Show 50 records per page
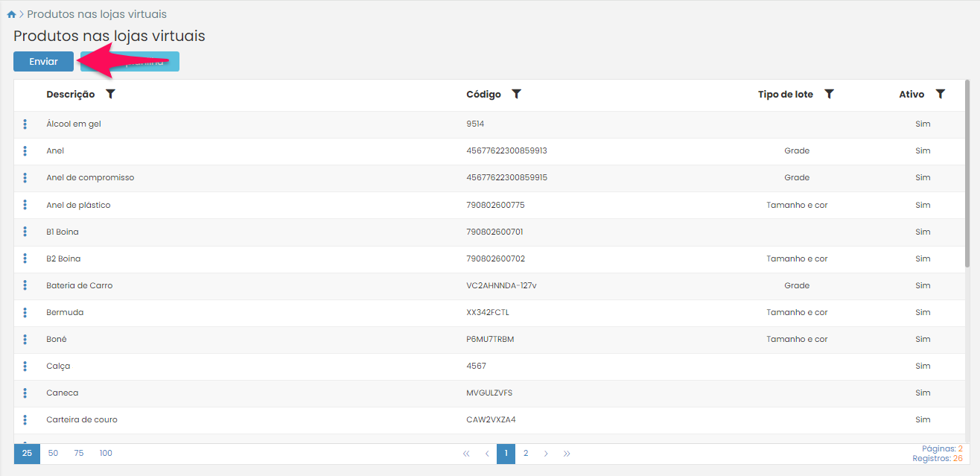This screenshot has height=476, width=980. point(53,453)
